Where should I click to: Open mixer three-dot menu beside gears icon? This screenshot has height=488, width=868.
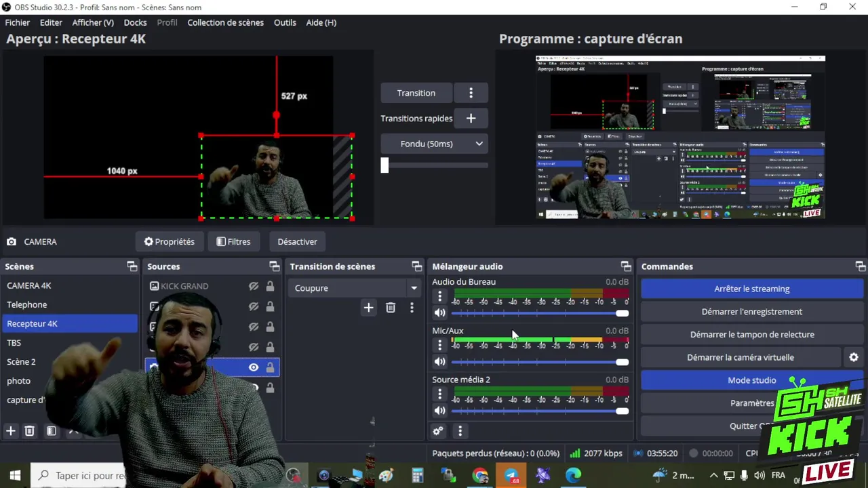point(460,431)
